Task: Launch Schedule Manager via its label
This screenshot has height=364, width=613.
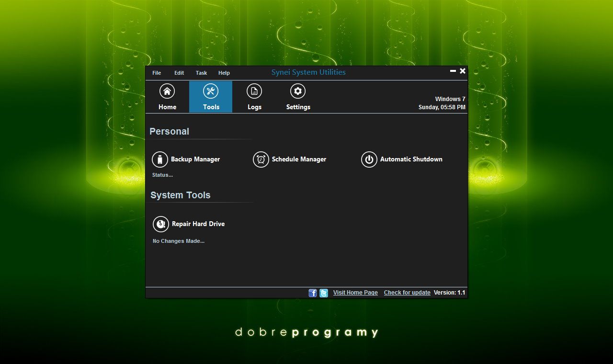Action: click(x=299, y=159)
